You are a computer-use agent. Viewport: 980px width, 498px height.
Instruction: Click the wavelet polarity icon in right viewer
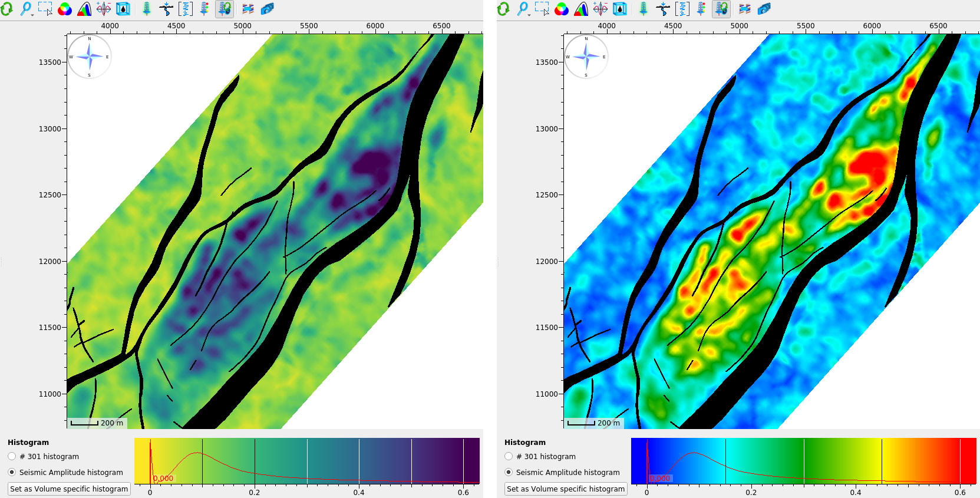[600, 9]
